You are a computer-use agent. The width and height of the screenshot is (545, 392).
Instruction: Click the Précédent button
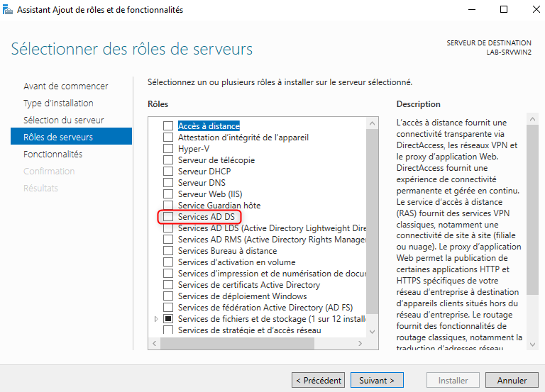pos(318,380)
